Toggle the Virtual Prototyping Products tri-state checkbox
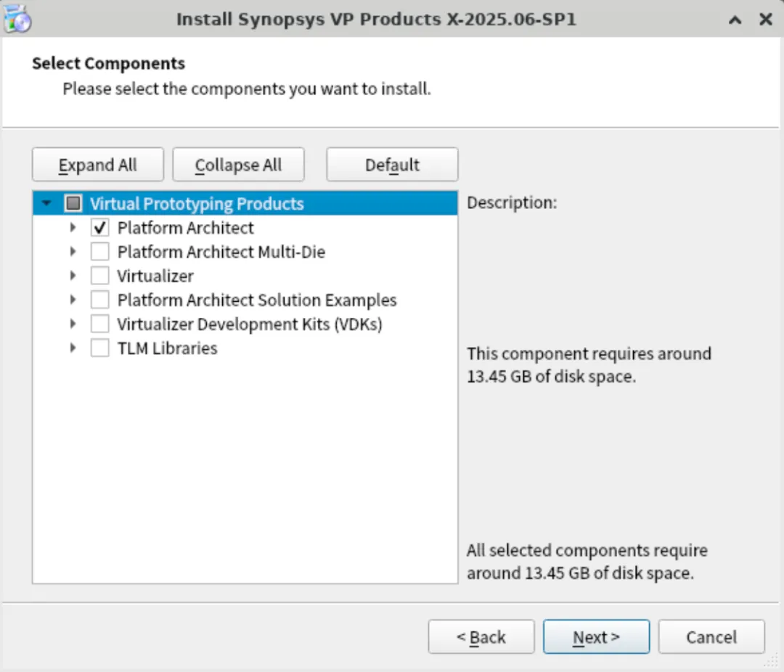The image size is (784, 672). coord(73,203)
